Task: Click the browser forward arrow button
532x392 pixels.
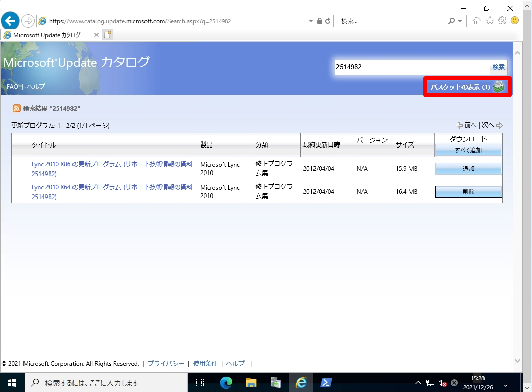Action: point(28,21)
